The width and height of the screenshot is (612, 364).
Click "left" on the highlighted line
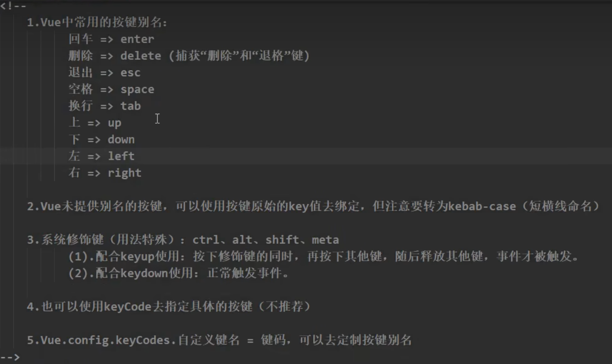coord(121,156)
